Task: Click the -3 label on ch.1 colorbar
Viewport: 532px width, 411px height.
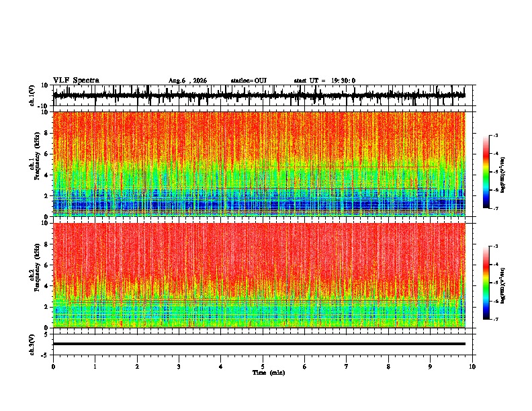Action: point(495,135)
